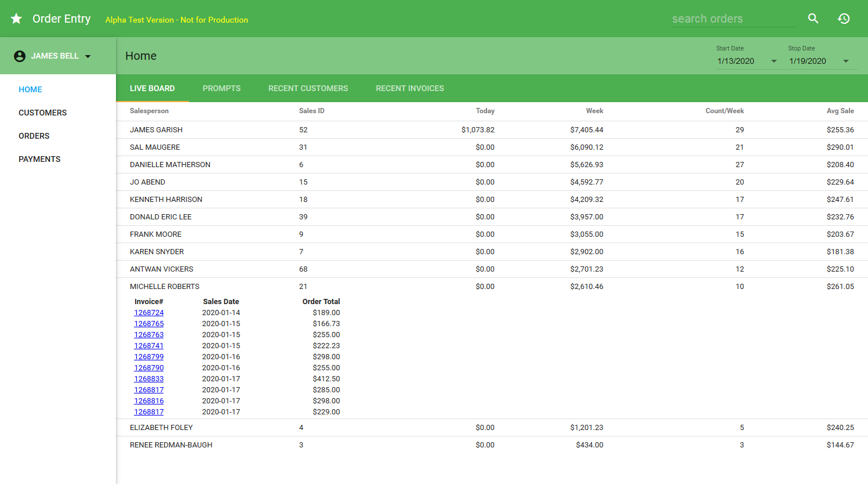This screenshot has width=868, height=484.
Task: Click the Home page heading
Action: point(141,56)
